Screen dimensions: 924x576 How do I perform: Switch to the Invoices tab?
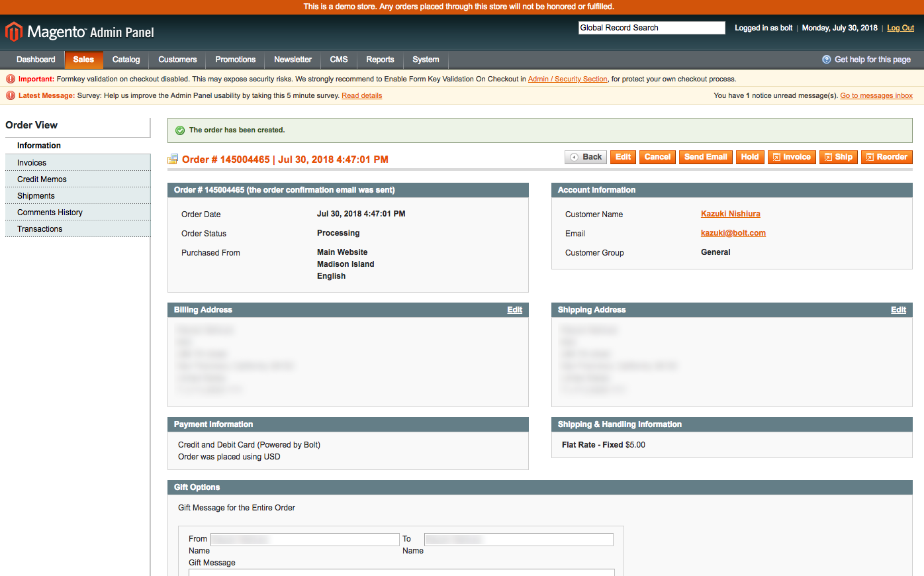click(78, 163)
